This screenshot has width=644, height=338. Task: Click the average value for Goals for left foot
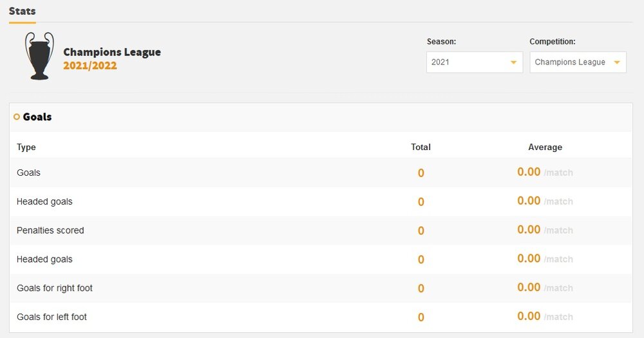tap(529, 316)
